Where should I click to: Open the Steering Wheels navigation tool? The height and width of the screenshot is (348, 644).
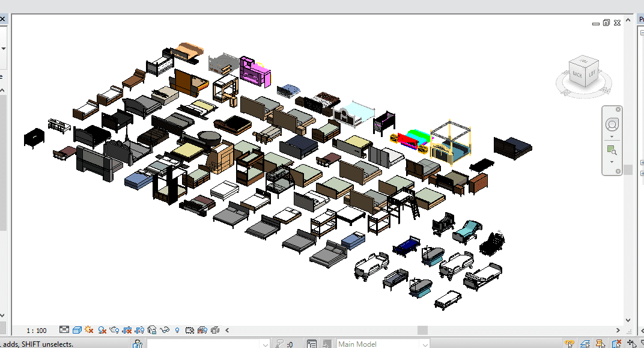point(612,125)
